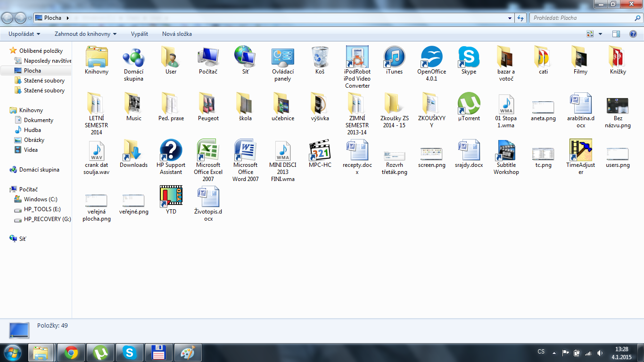The image size is (644, 362).
Task: Select the crank dat soulja.wav file
Action: tap(97, 150)
